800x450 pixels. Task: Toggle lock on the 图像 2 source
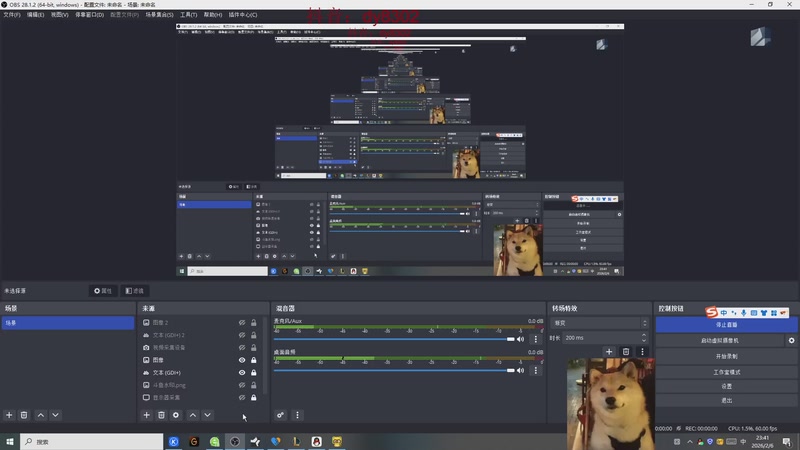tap(254, 322)
